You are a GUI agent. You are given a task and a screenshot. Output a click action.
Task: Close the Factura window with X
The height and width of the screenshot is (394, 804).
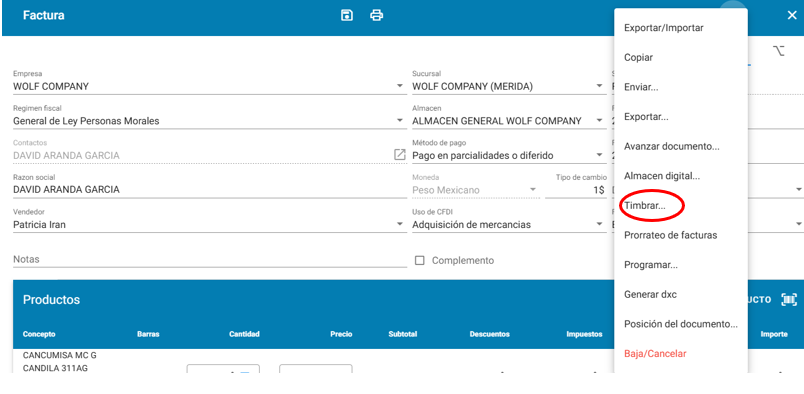(792, 15)
